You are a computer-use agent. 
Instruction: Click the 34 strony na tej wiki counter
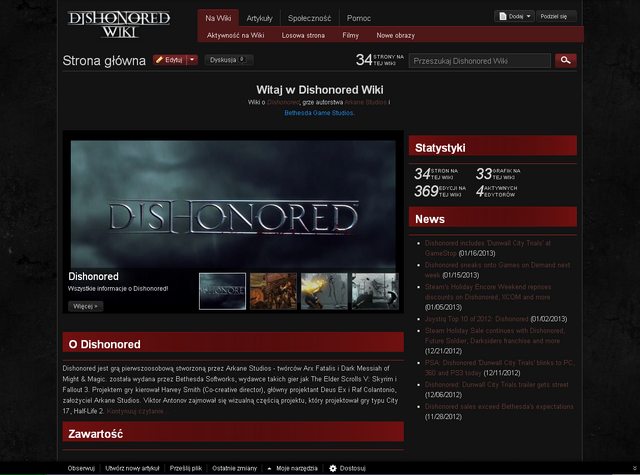point(380,60)
